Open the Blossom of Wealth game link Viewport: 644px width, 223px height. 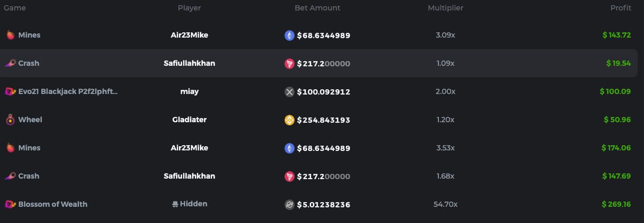pos(52,204)
